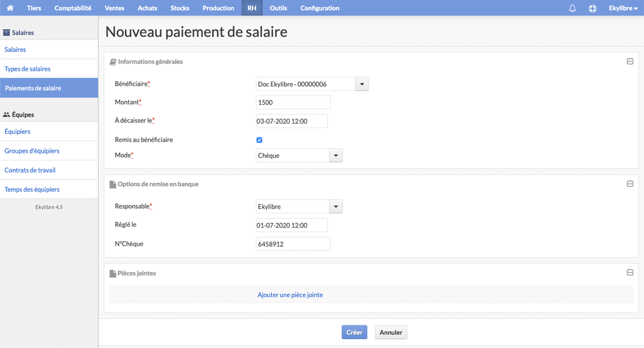Screen dimensions: 644x348
Task: Open Types de salaires sidebar link
Action: [49, 68]
